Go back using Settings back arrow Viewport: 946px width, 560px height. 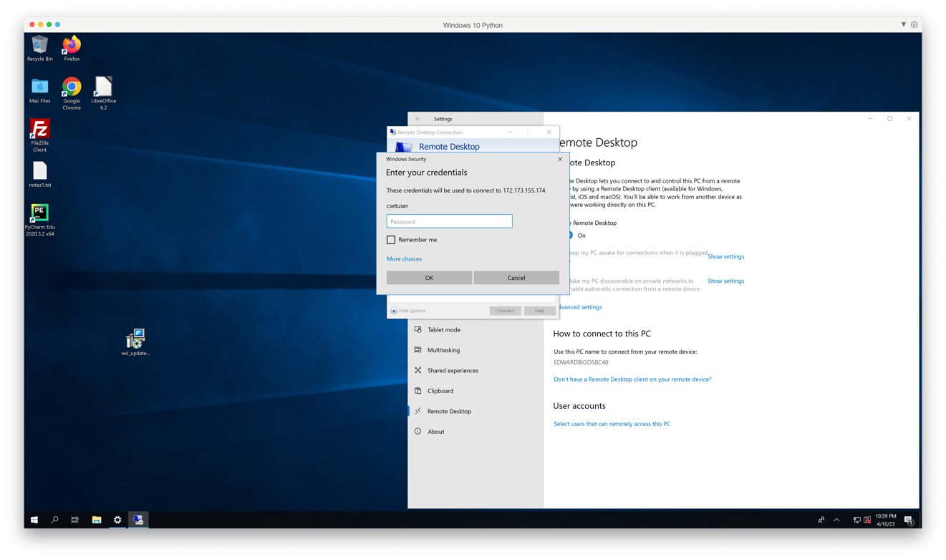pyautogui.click(x=418, y=119)
